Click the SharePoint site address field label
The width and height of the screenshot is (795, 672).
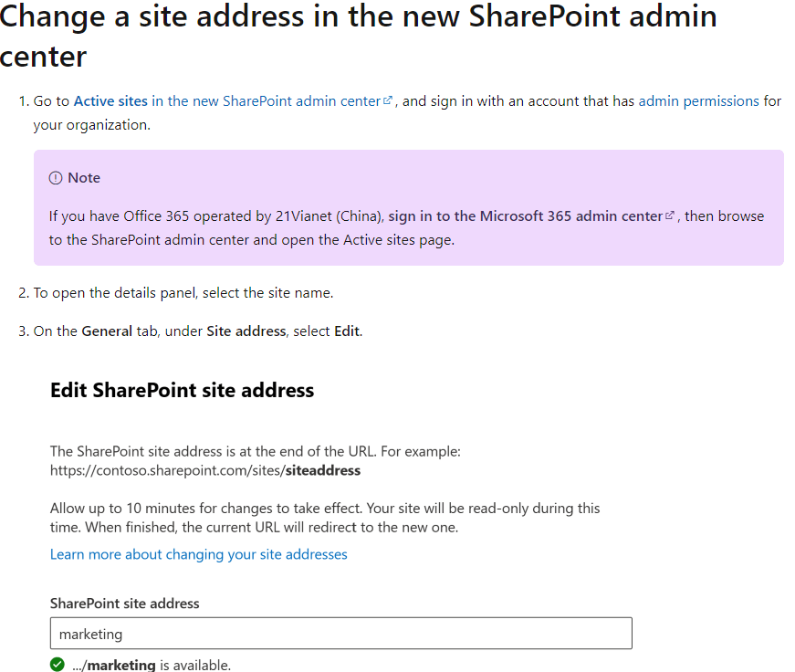[124, 604]
